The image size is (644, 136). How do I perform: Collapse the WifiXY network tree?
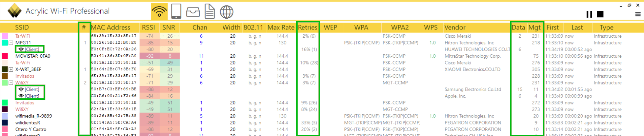(x=11, y=83)
